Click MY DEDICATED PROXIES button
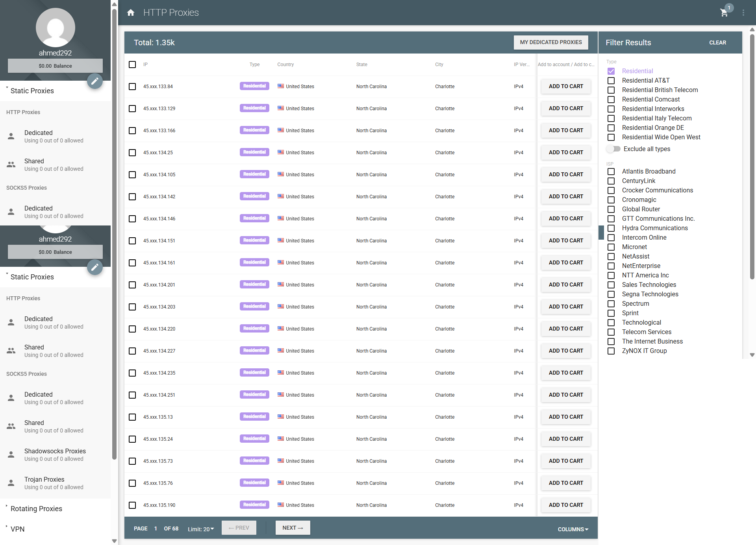This screenshot has height=545, width=756. point(551,42)
